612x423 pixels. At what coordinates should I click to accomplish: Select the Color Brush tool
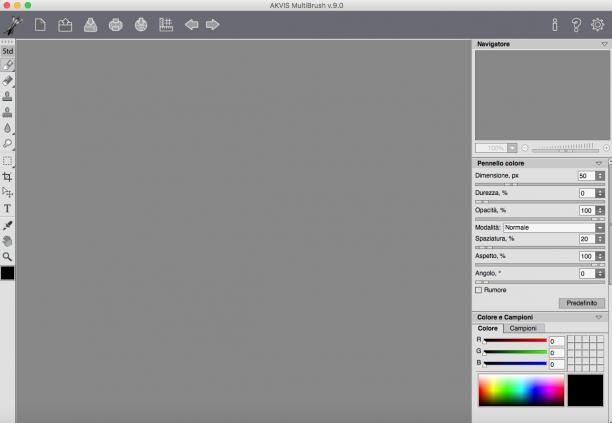tap(7, 65)
